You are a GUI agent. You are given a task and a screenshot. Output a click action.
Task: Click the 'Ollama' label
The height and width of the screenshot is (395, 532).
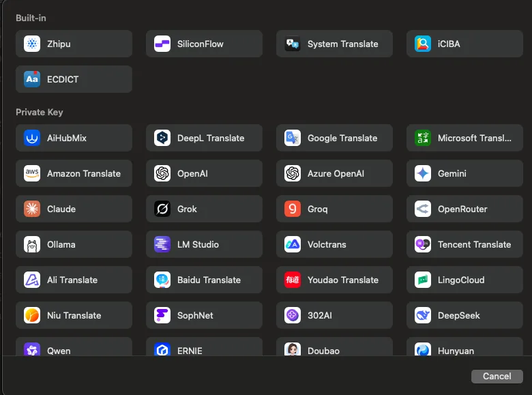pos(61,245)
